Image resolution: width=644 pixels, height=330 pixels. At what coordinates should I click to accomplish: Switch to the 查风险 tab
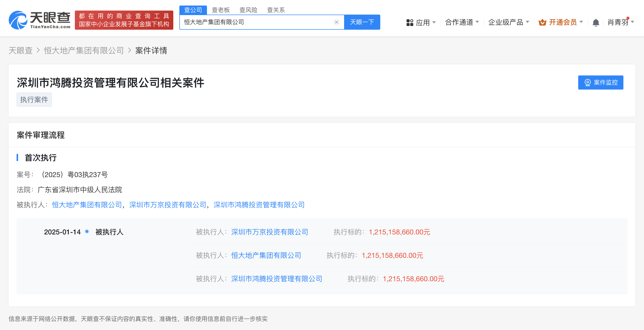[248, 10]
